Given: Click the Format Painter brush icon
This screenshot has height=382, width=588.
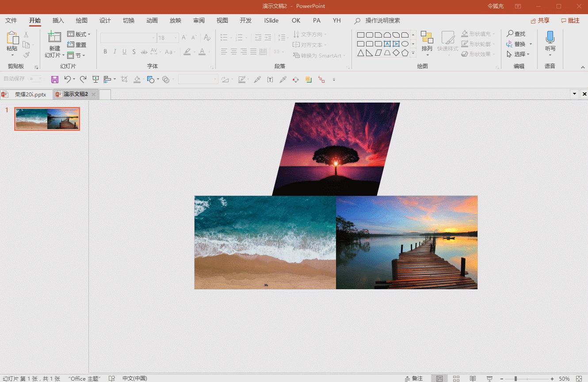Looking at the screenshot, I should (x=26, y=55).
